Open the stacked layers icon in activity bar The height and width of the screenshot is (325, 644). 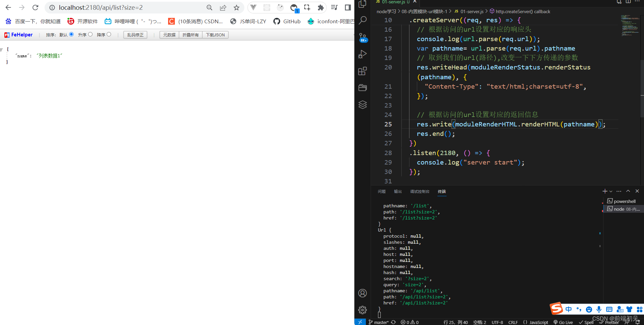(363, 105)
